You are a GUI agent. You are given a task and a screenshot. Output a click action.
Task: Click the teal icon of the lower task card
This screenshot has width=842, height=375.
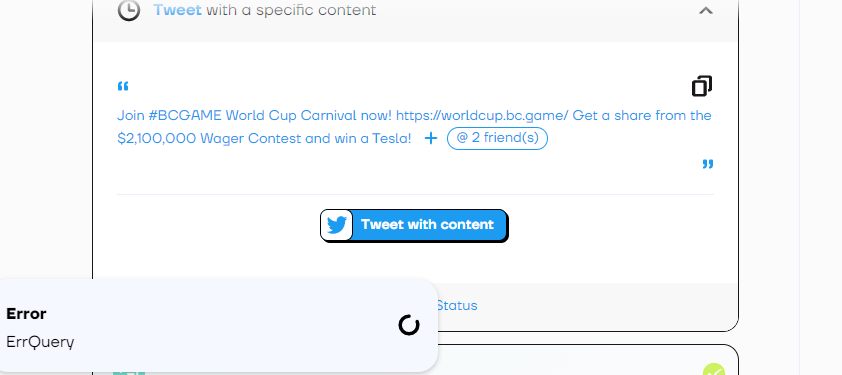pyautogui.click(x=129, y=372)
